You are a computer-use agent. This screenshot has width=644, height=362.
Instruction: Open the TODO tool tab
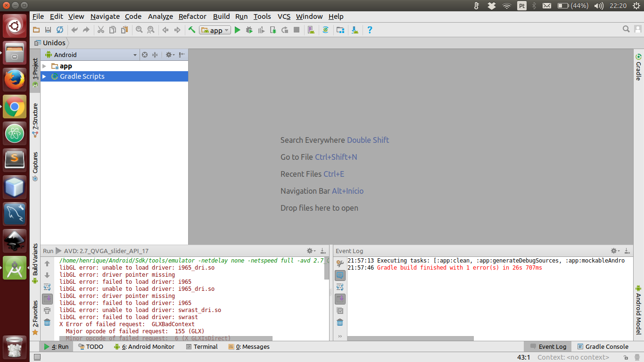[x=91, y=346]
